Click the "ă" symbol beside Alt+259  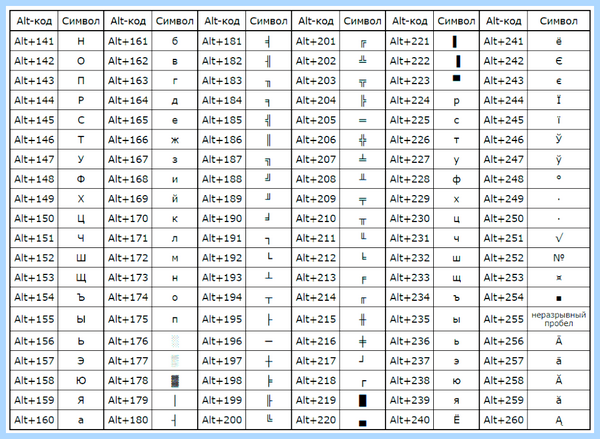[x=559, y=400]
